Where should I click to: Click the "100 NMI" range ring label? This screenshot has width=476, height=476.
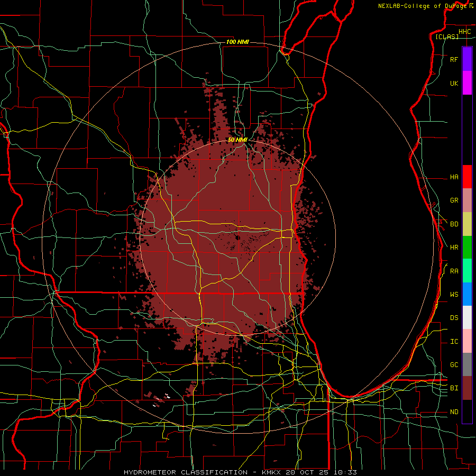tap(237, 42)
